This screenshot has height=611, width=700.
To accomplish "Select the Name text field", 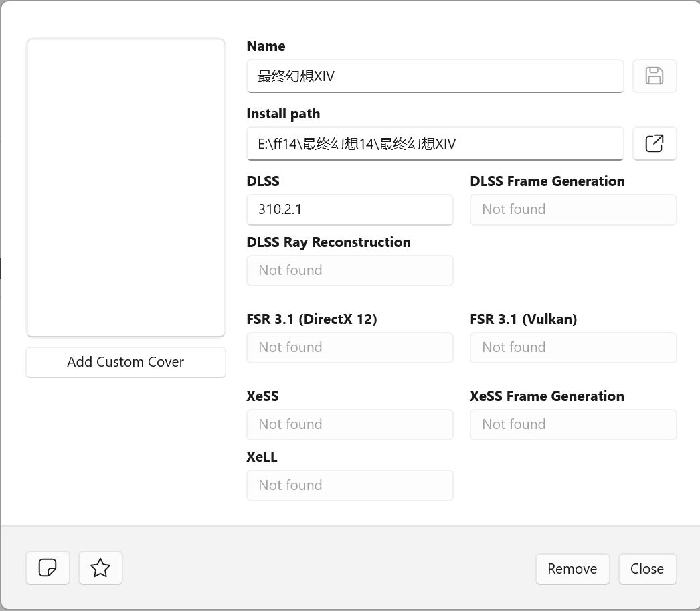I will [435, 76].
